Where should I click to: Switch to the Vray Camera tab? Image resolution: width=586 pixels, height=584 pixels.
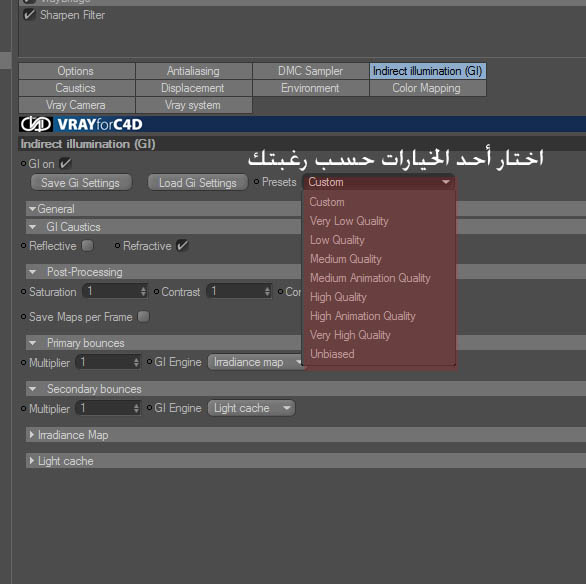(x=77, y=105)
